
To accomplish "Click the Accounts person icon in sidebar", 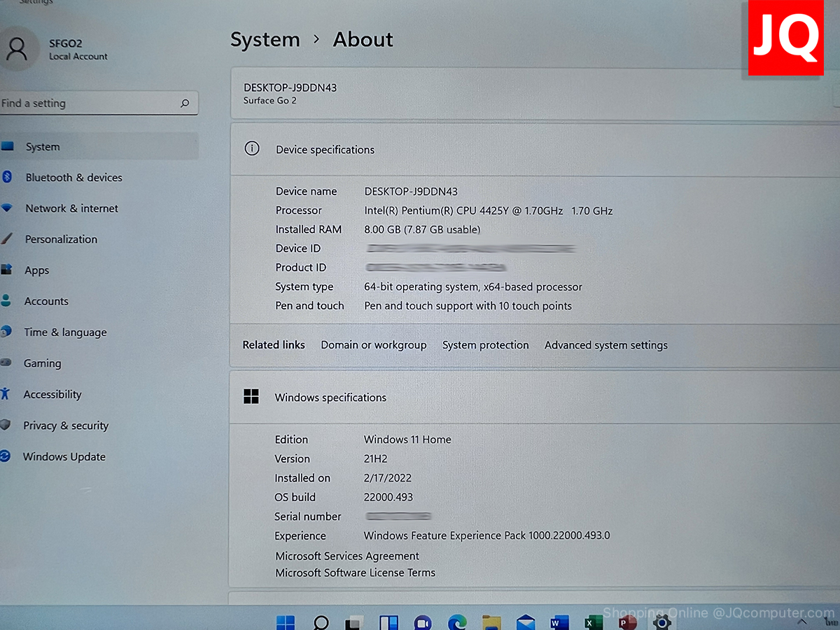I will (x=6, y=300).
